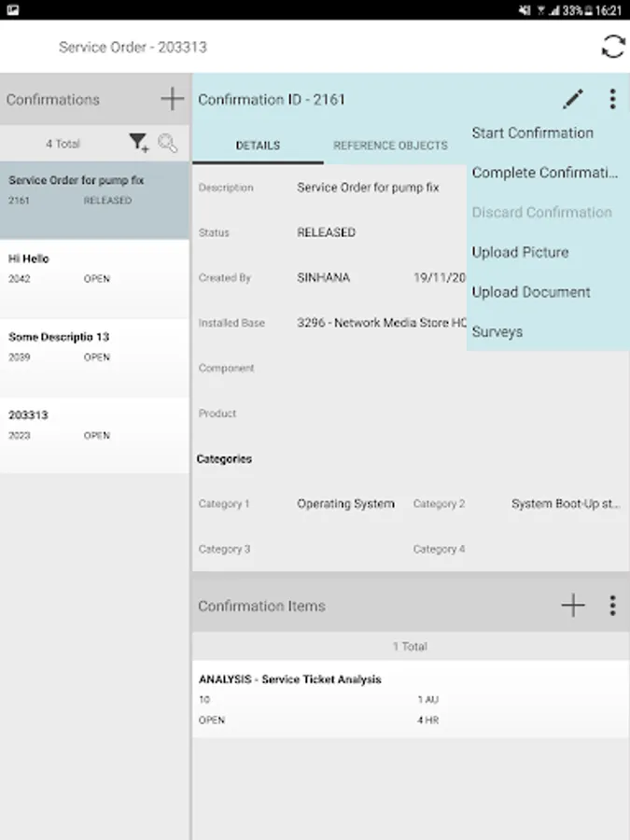Screen dimensions: 630x840
Task: Add a confirmation item with plus icon
Action: [x=573, y=606]
